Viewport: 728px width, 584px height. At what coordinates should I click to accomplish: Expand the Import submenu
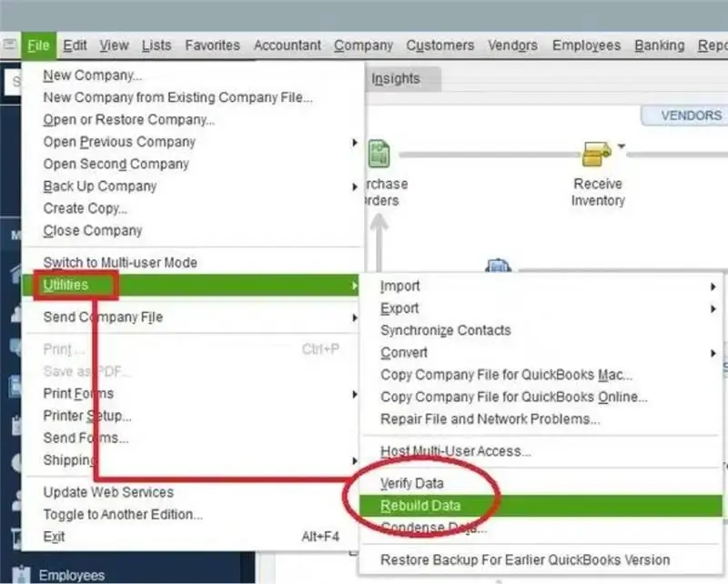coord(542,287)
